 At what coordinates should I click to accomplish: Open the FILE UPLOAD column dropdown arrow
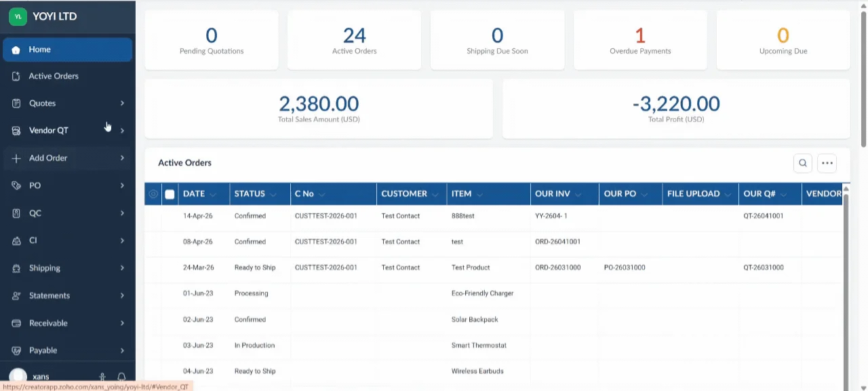point(728,195)
